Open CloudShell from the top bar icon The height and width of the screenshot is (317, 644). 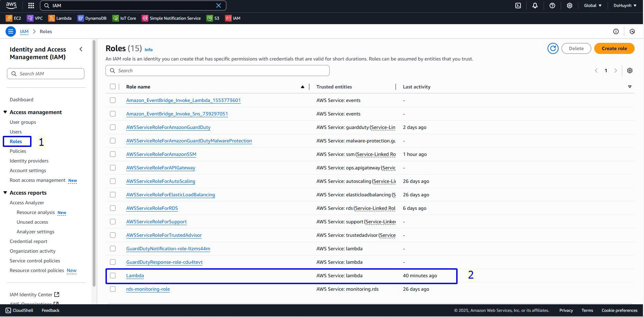pos(518,6)
